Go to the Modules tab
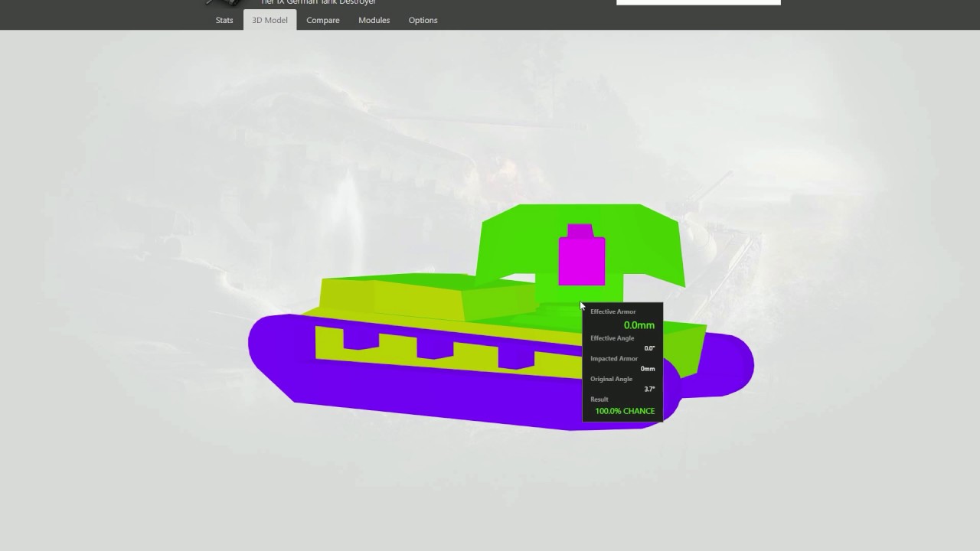 [374, 20]
